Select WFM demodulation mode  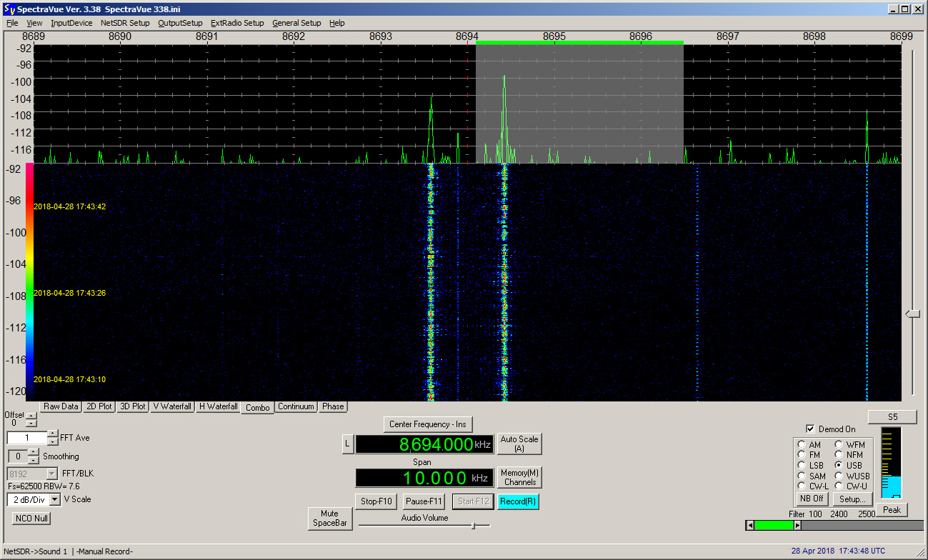839,444
